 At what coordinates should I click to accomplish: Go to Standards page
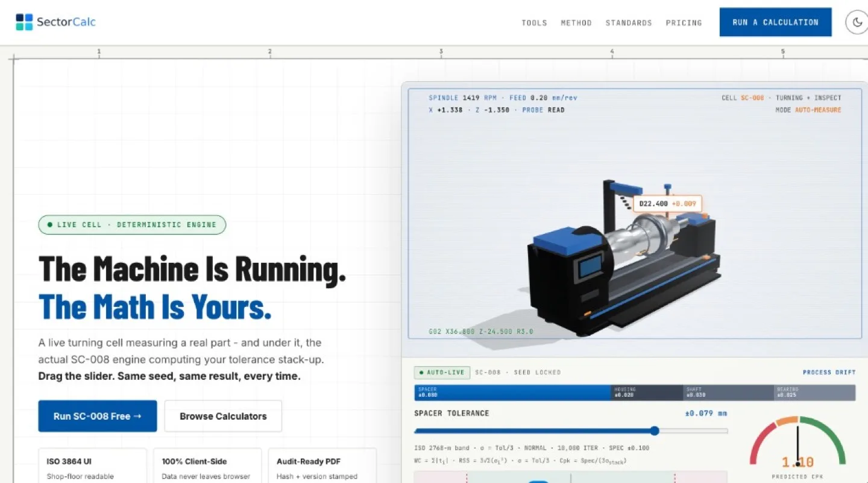click(629, 23)
